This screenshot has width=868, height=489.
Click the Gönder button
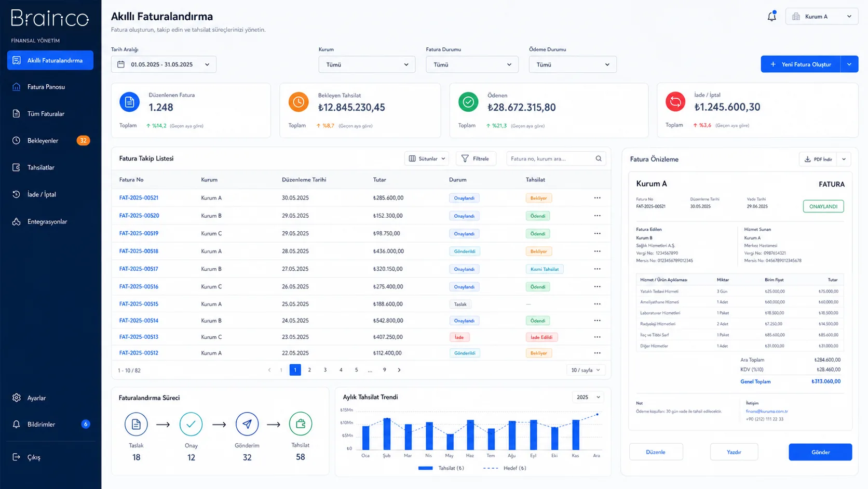(x=820, y=452)
